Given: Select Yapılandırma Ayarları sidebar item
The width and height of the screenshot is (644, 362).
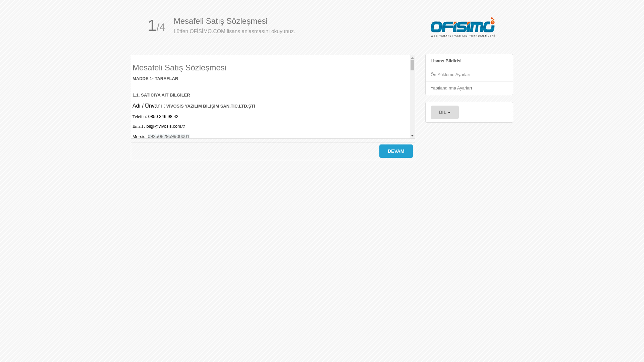Looking at the screenshot, I should [x=469, y=88].
